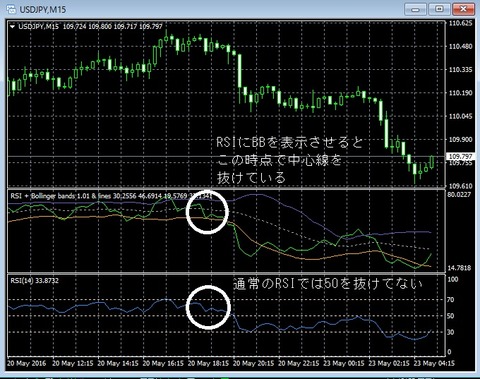The width and height of the screenshot is (480, 379).
Task: Click the 23 May 04:15 time label
Action: point(434,363)
